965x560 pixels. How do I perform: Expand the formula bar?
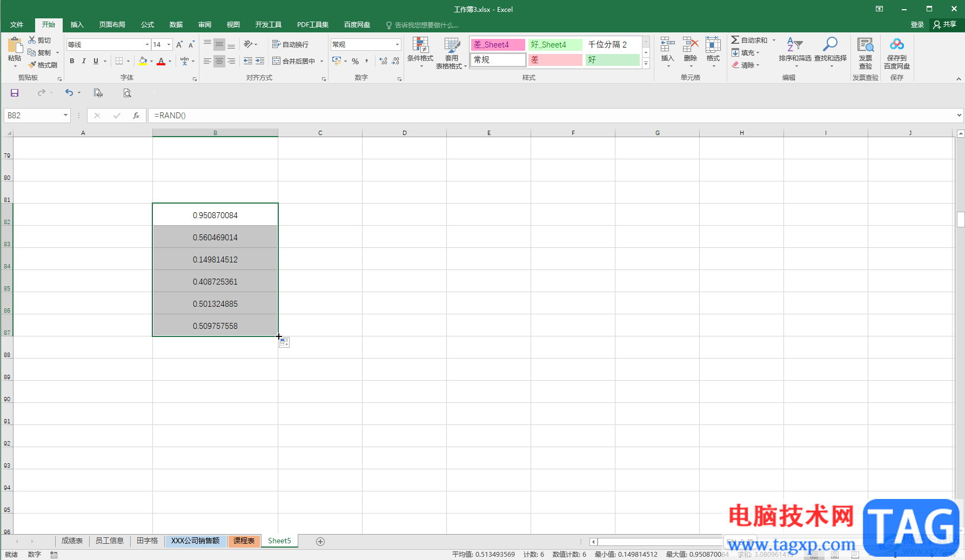click(x=959, y=115)
